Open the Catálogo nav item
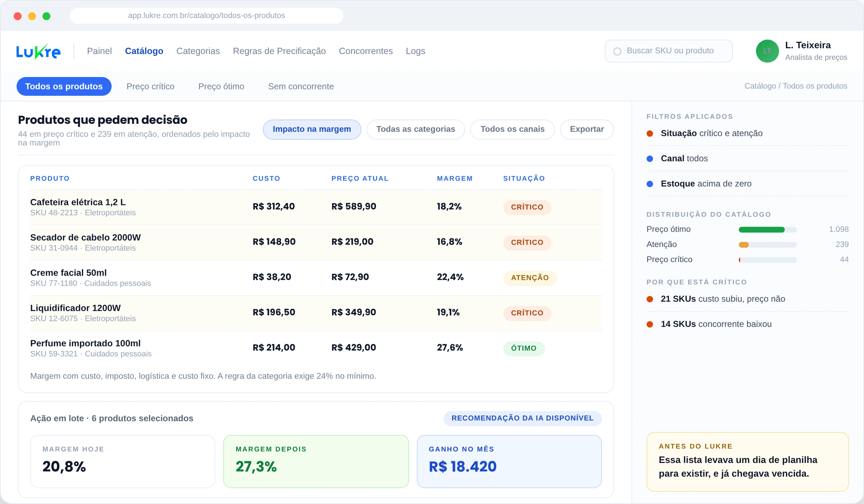 144,51
